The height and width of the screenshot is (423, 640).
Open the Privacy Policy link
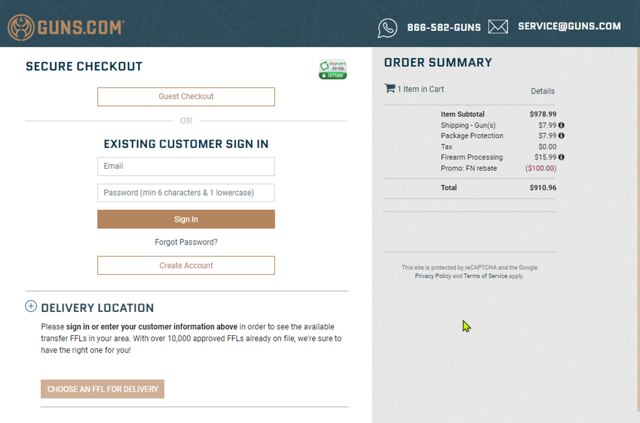click(x=433, y=276)
